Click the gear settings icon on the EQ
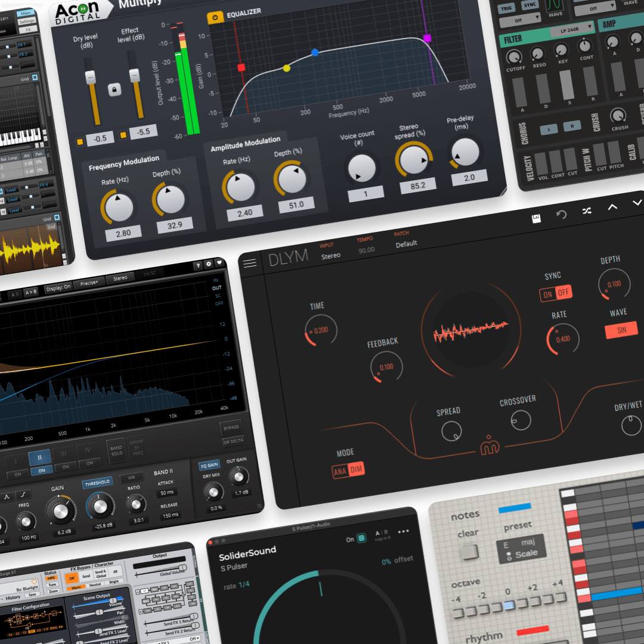The image size is (644, 644). (x=209, y=265)
